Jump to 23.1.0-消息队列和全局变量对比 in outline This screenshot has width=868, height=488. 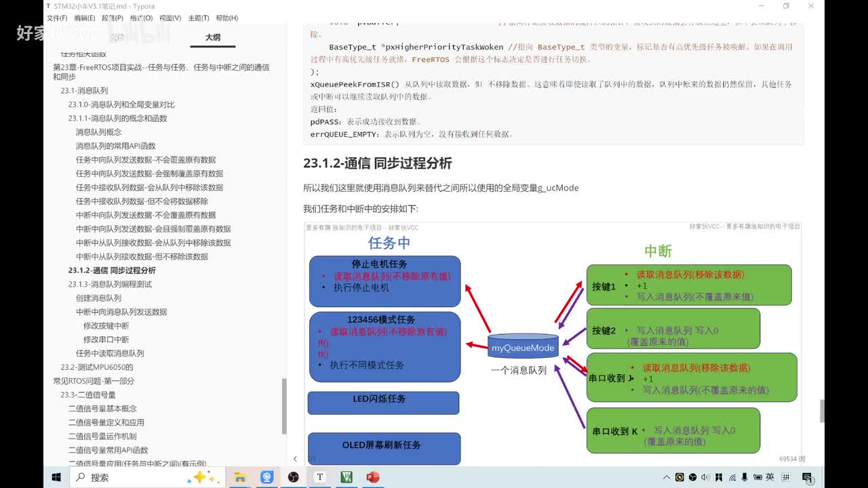121,104
